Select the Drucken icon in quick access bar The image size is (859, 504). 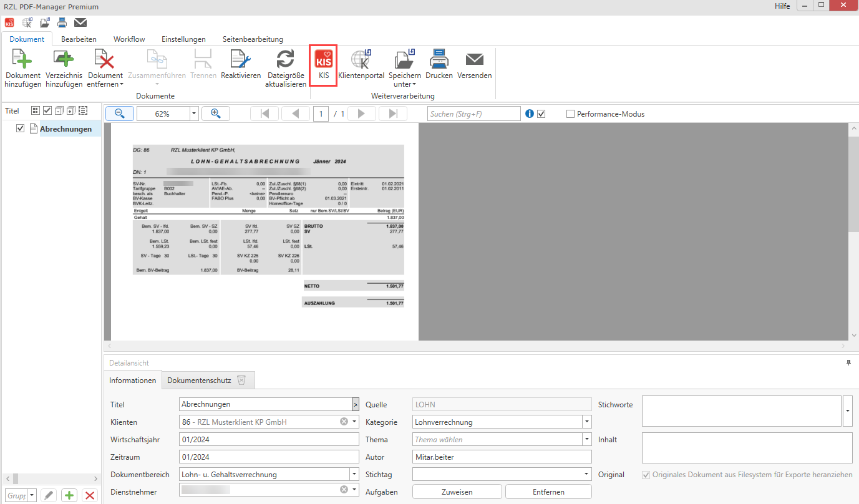point(62,22)
